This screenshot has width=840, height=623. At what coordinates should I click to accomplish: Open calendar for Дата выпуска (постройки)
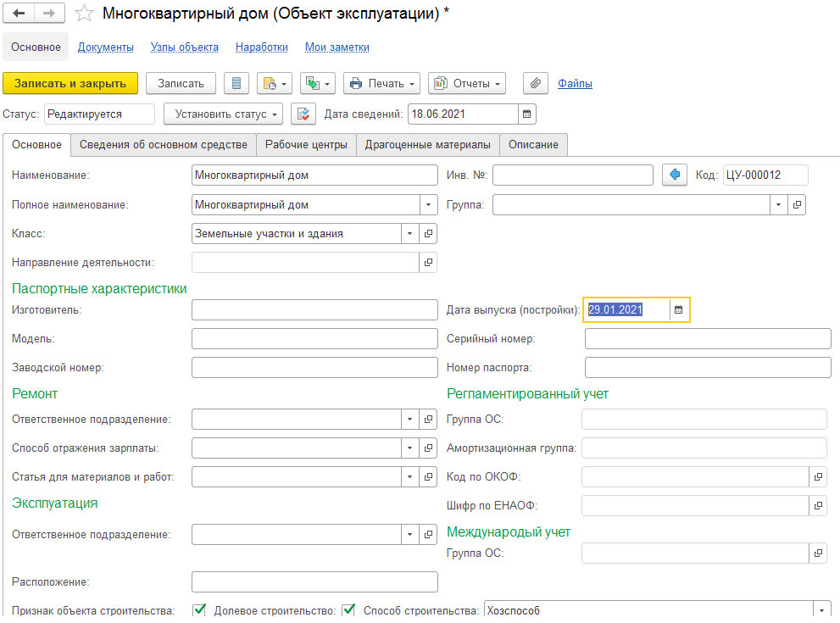(x=679, y=310)
